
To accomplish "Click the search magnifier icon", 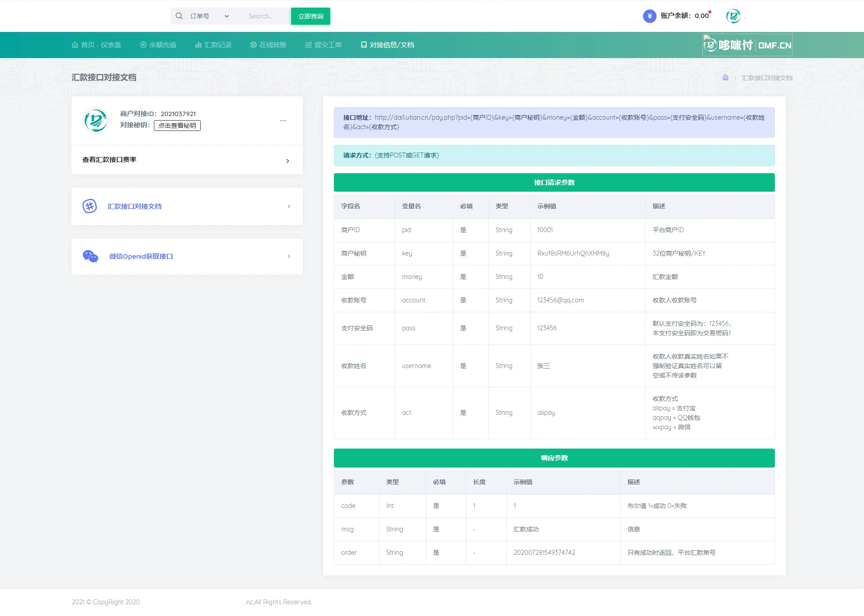I will [x=179, y=16].
